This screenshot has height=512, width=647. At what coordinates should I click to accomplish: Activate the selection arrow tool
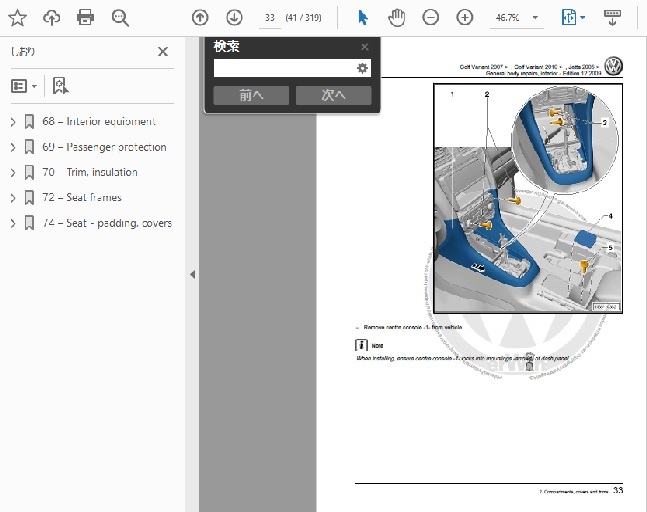(363, 18)
